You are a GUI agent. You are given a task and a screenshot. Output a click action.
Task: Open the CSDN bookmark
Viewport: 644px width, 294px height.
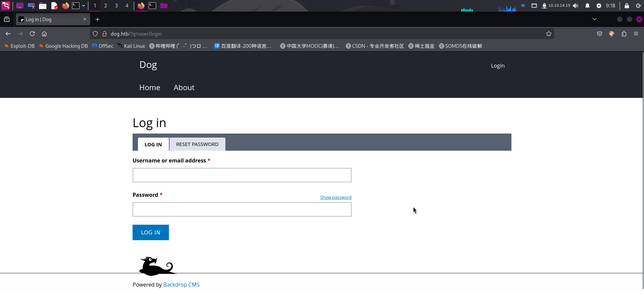click(x=375, y=46)
